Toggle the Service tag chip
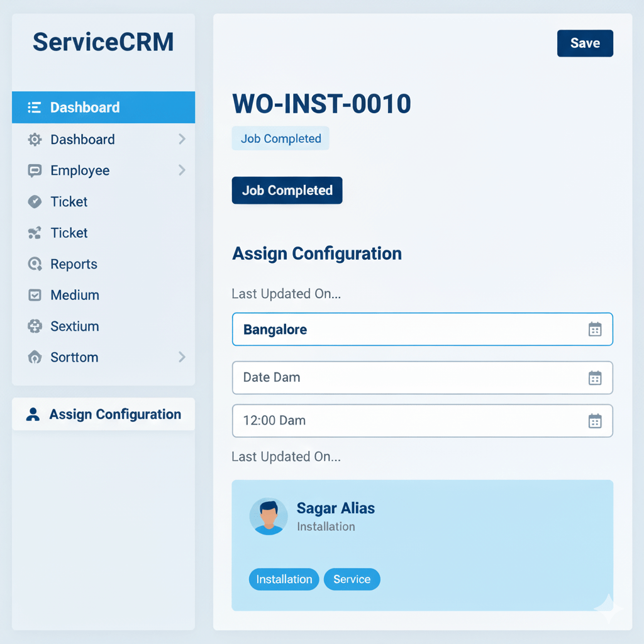 (352, 579)
